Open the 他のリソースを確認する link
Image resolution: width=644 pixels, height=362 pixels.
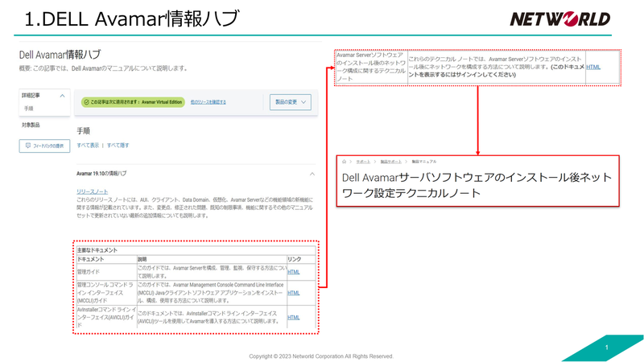click(x=208, y=102)
